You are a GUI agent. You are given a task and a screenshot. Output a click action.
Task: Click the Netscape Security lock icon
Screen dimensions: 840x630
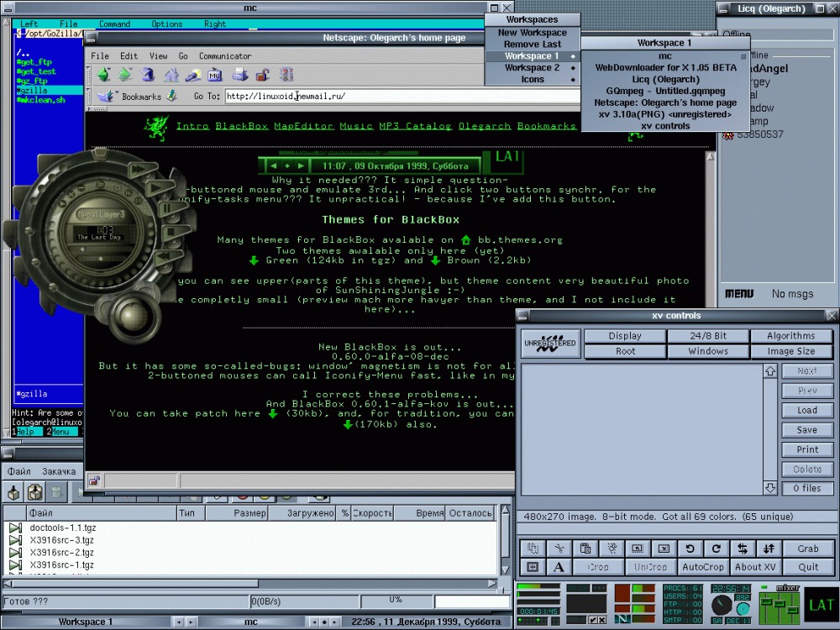coord(262,75)
